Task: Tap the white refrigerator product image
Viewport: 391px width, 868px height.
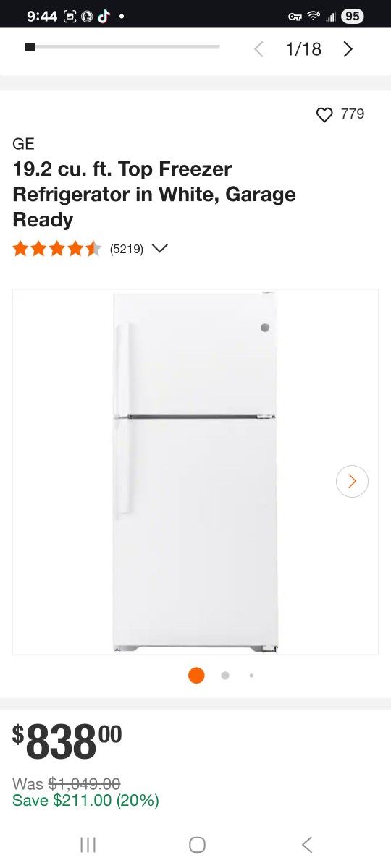Action: pos(195,472)
